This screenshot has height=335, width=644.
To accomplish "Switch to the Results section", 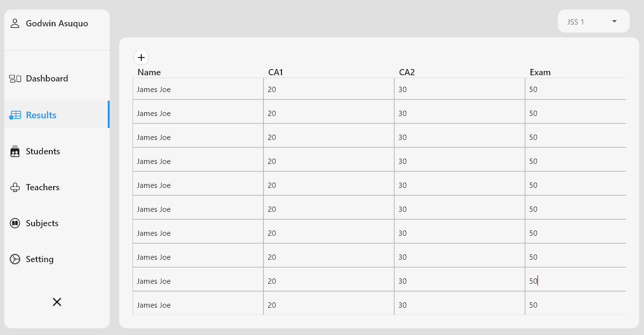I will pyautogui.click(x=41, y=115).
